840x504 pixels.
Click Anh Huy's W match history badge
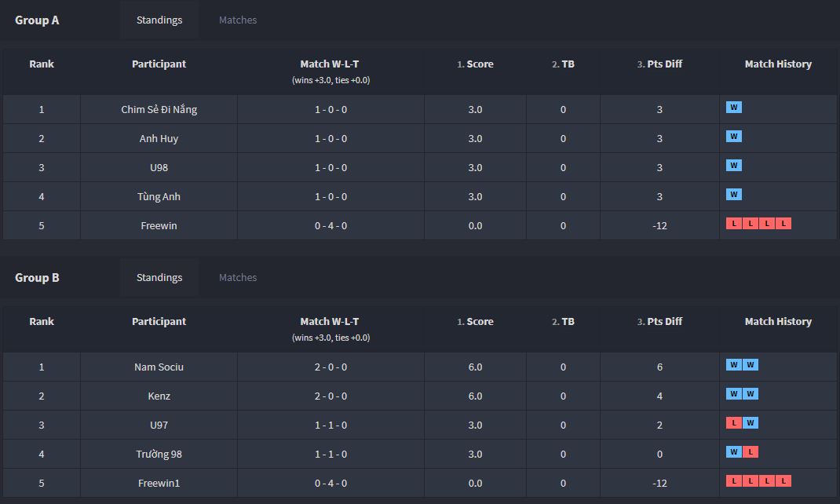tap(734, 137)
